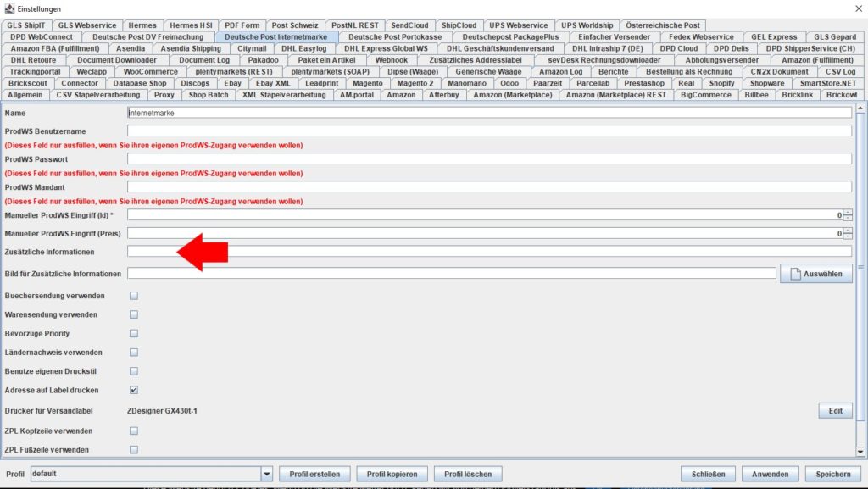
Task: Switch to the Österreichische Post tab
Action: (x=663, y=25)
